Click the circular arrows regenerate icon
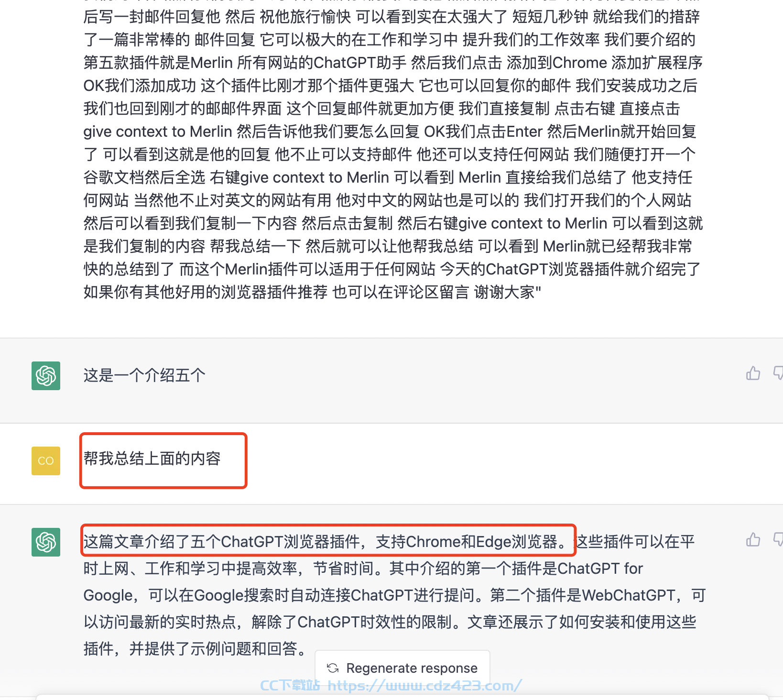Viewport: 783px width, 700px height. (333, 668)
